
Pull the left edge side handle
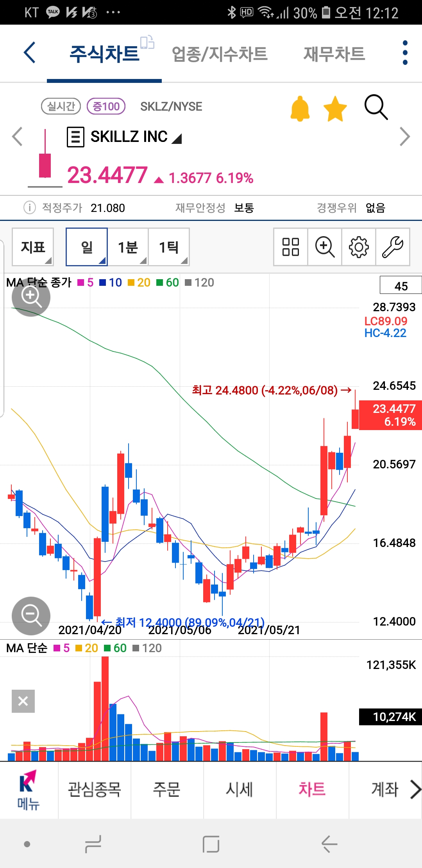2,328
